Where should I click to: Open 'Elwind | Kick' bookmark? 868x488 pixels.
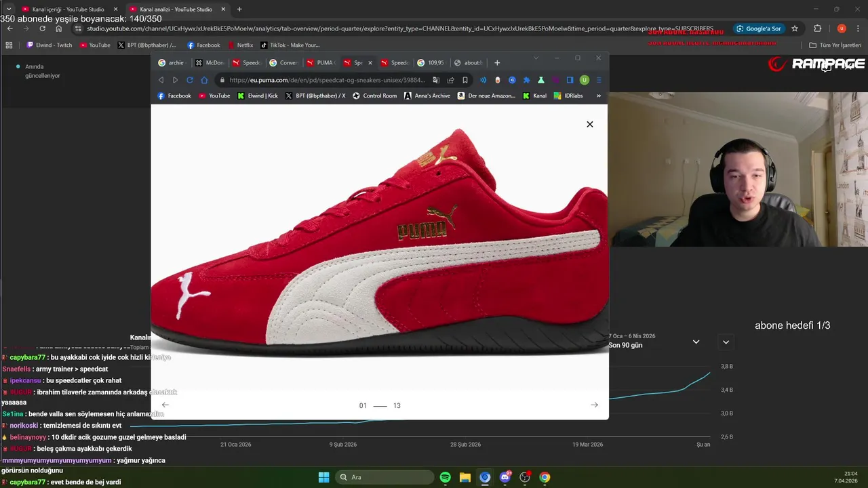[258, 96]
